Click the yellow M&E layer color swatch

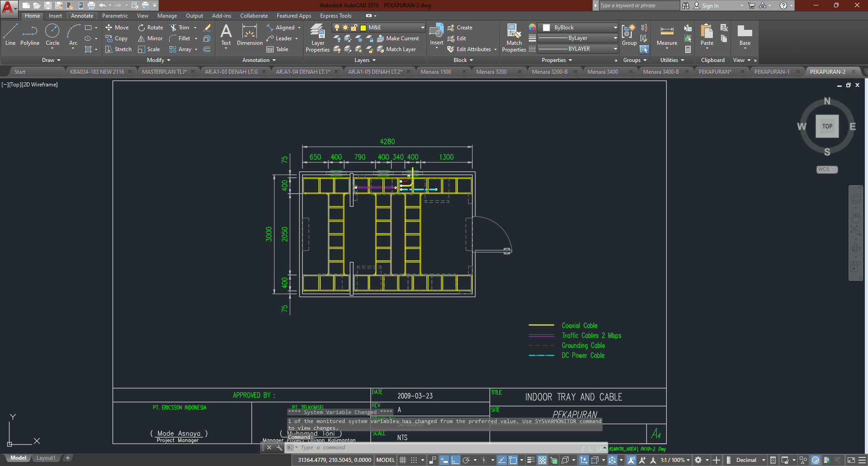pos(363,28)
